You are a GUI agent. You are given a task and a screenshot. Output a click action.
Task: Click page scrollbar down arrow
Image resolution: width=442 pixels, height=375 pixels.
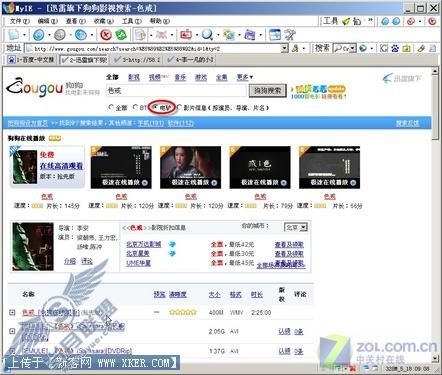coord(435,359)
